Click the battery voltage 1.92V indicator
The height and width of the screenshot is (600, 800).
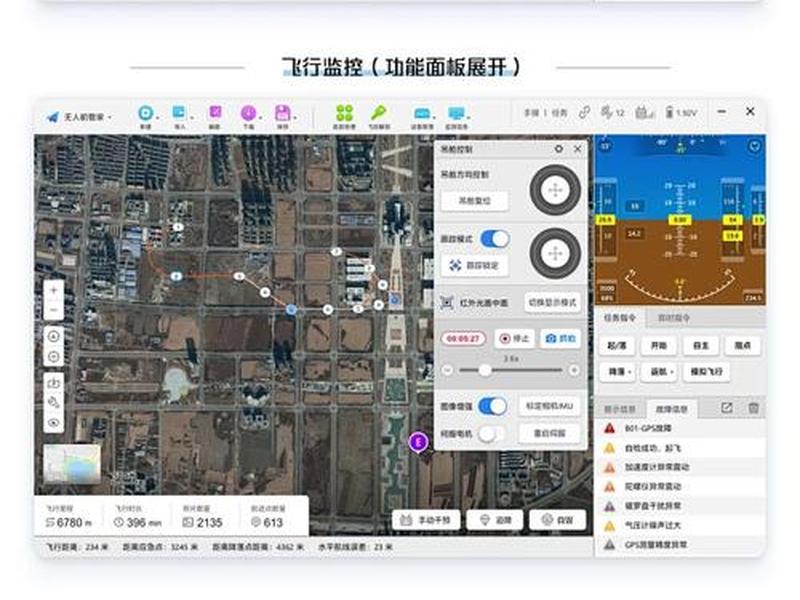pos(682,113)
